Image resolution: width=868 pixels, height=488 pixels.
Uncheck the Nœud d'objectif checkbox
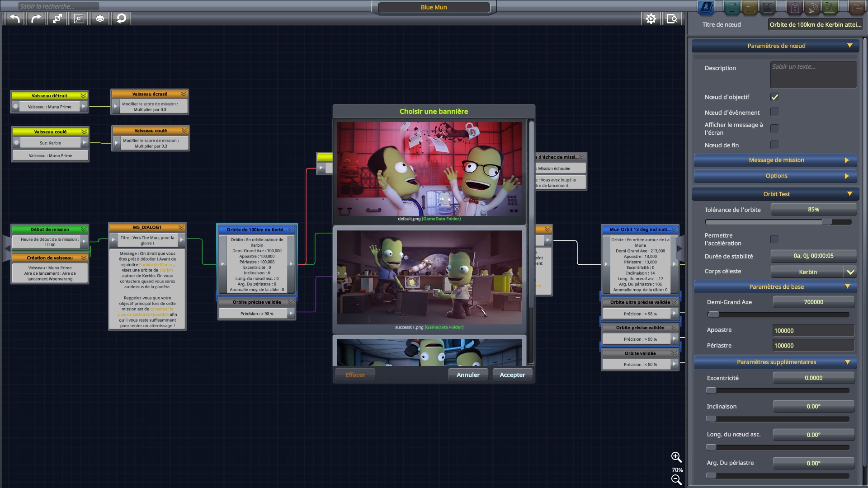(774, 97)
